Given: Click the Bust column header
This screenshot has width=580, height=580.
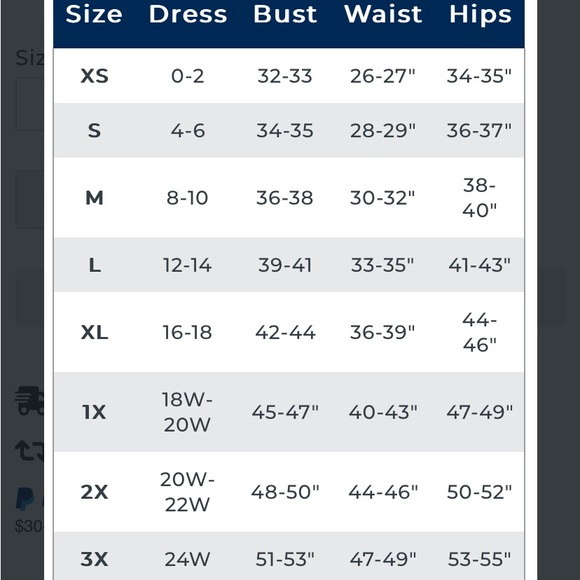Looking at the screenshot, I should (x=285, y=15).
